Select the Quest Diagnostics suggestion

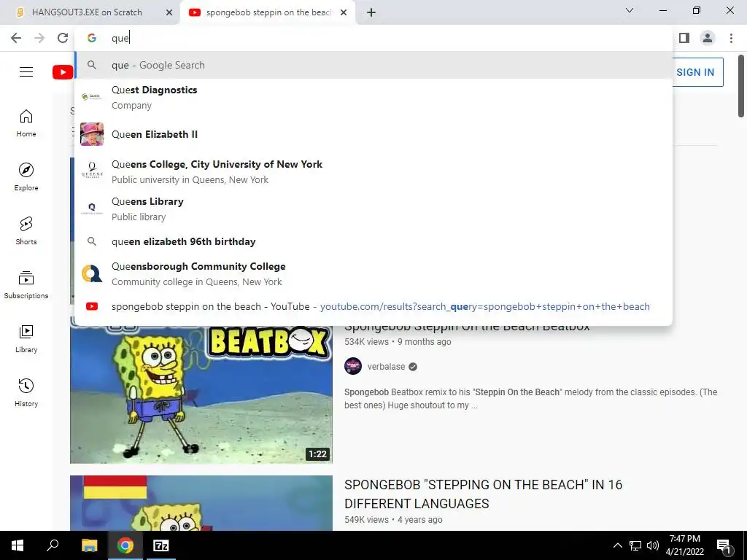pyautogui.click(x=373, y=97)
